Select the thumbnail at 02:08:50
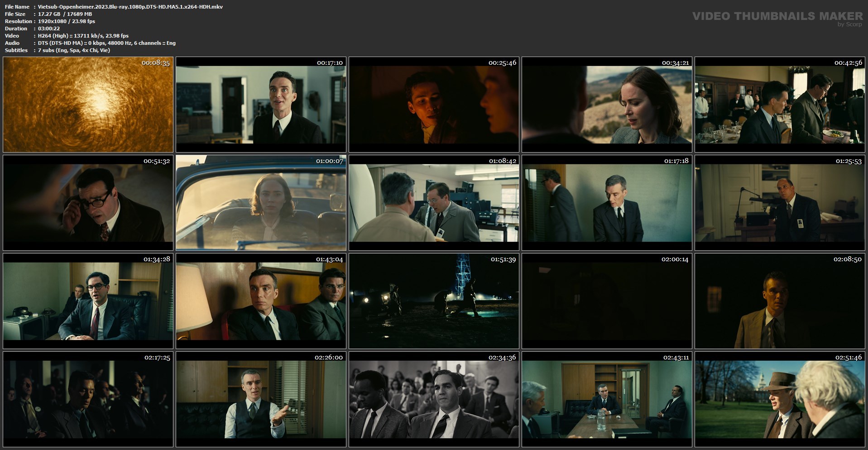The width and height of the screenshot is (868, 450). point(780,301)
